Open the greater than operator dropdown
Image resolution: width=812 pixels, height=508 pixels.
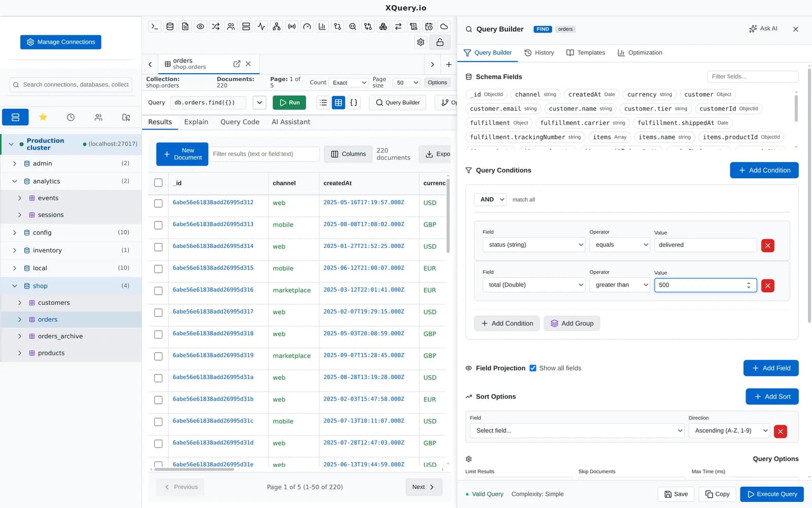(x=620, y=285)
